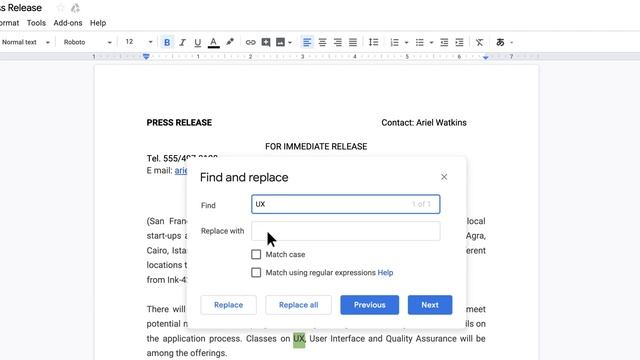The height and width of the screenshot is (360, 640).
Task: Enable Match using regular expressions checkbox
Action: 256,272
